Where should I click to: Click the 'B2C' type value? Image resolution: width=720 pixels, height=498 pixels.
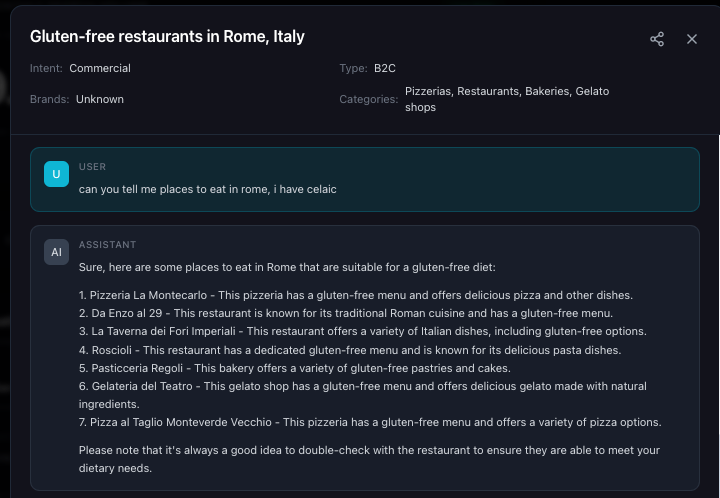click(385, 69)
